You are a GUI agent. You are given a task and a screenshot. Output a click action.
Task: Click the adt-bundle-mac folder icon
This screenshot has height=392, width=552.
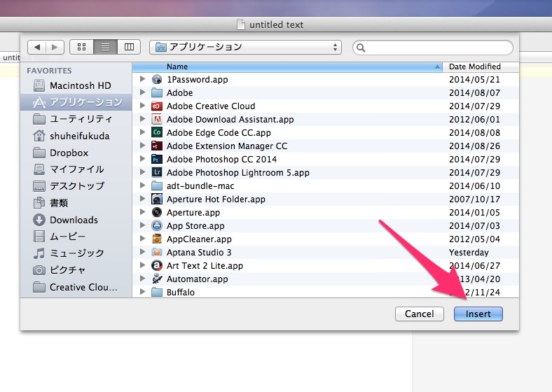157,185
